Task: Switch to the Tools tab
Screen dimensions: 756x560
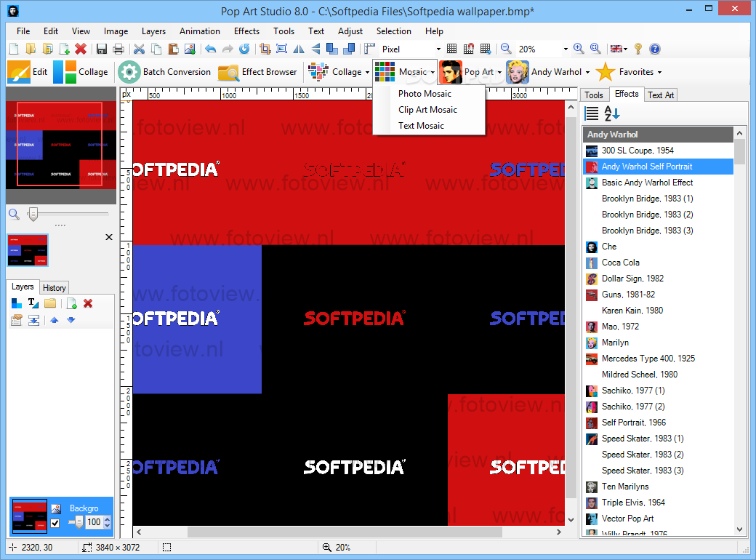Action: coord(593,95)
